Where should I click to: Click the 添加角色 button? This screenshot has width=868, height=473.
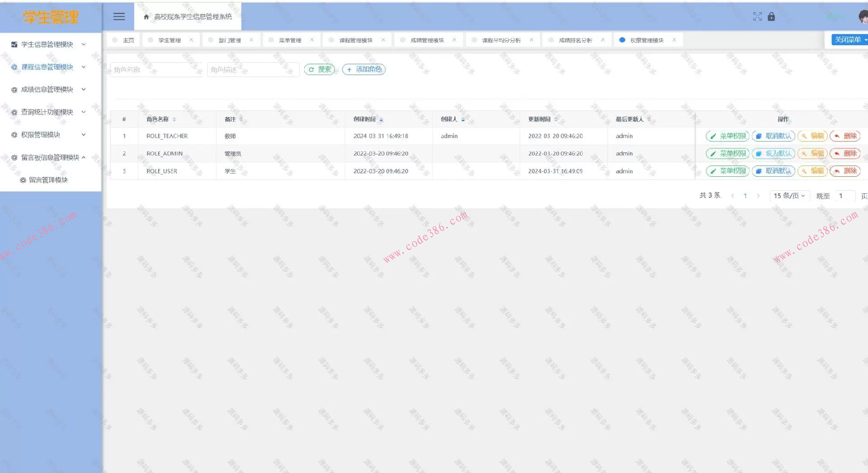[364, 69]
